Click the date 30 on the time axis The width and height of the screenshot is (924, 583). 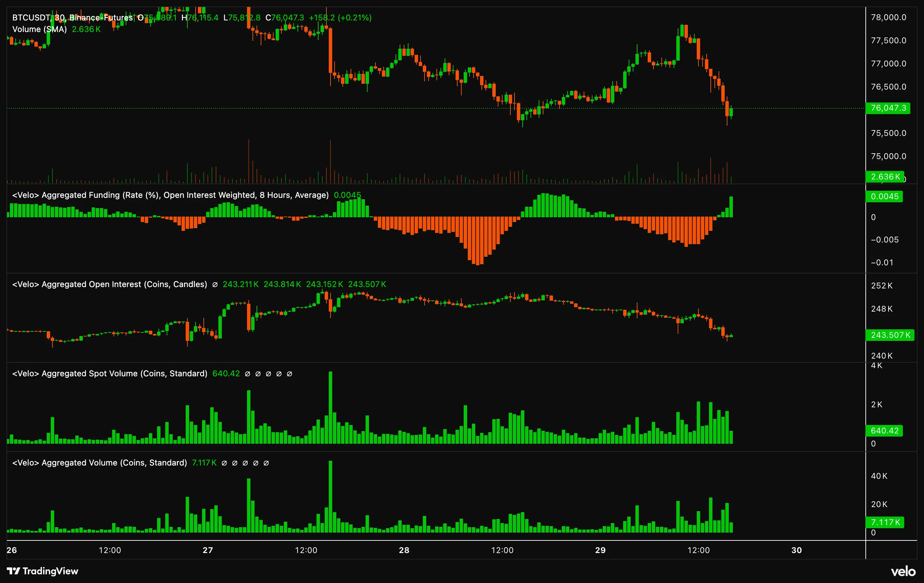click(x=797, y=550)
